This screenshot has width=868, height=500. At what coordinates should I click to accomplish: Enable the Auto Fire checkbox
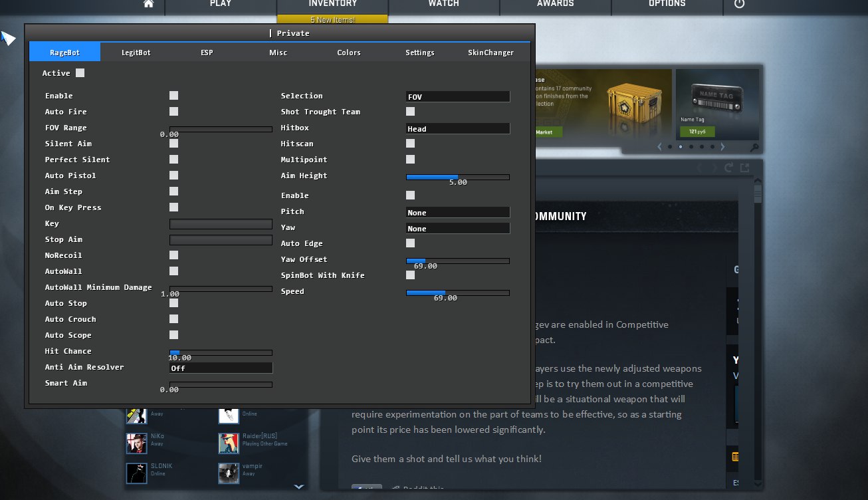click(173, 112)
